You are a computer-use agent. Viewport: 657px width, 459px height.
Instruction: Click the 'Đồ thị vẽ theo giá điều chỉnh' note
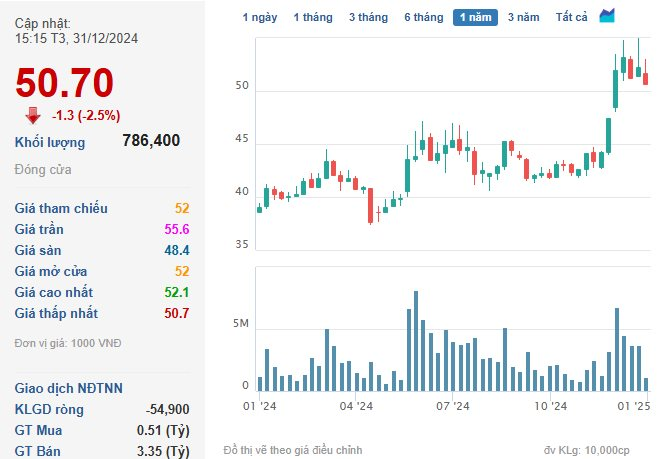[293, 450]
